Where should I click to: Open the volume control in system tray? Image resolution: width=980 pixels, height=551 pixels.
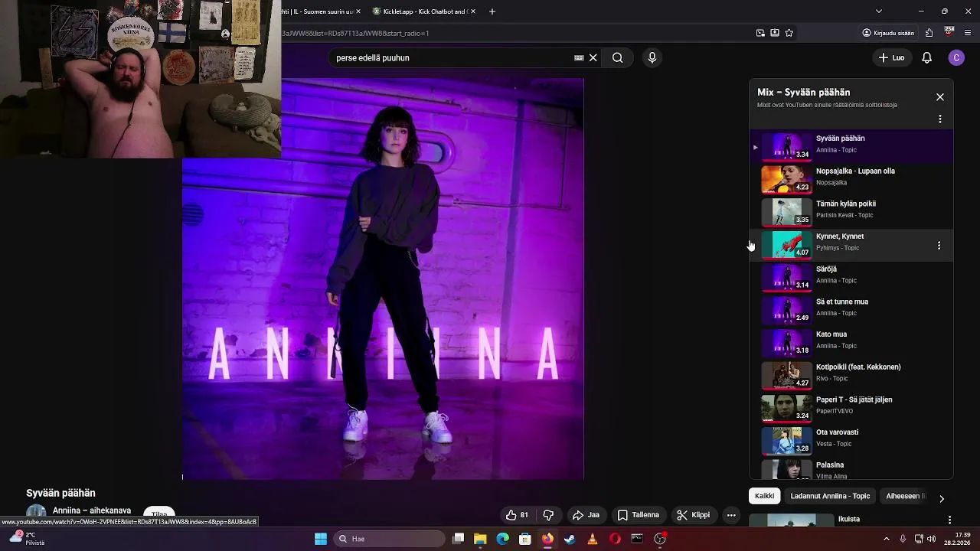coord(932,539)
